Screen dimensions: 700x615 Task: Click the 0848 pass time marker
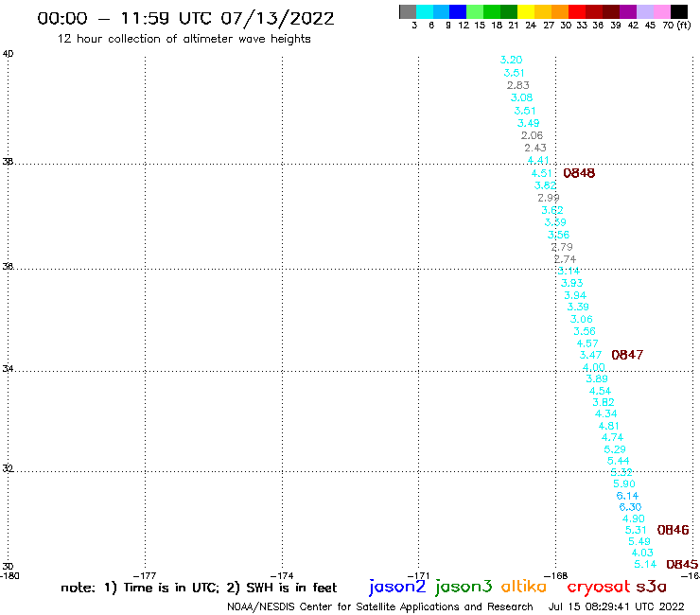579,173
